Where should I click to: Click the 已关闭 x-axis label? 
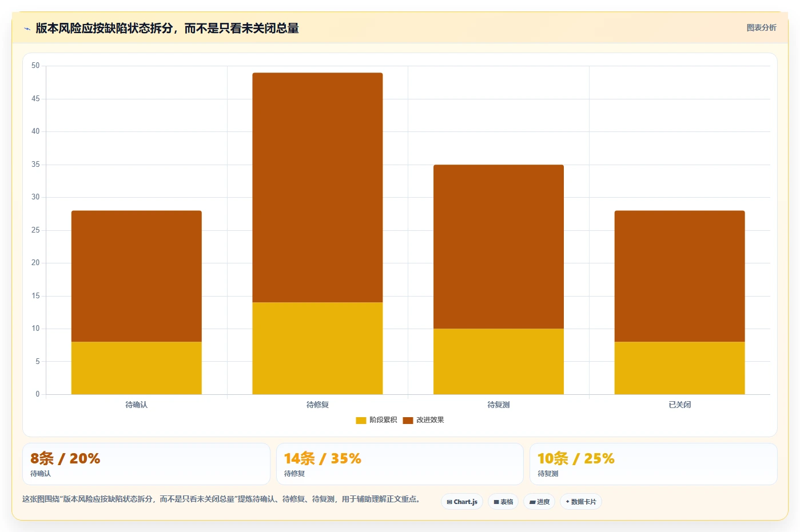680,405
